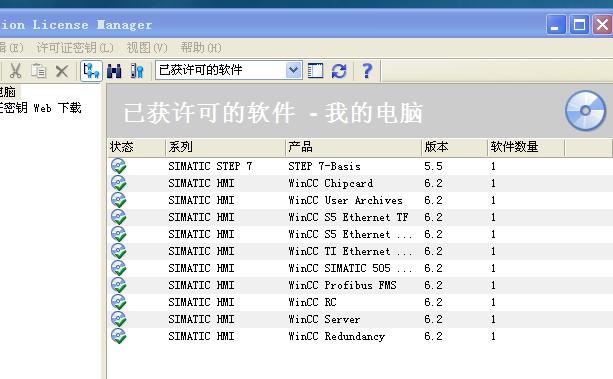
Task: Sort by the 系列 column header
Action: [226, 147]
